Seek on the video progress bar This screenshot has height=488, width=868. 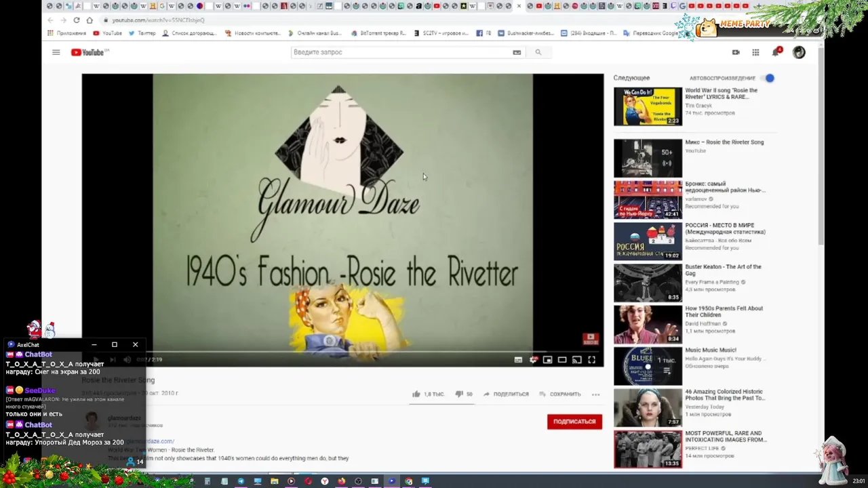point(342,352)
